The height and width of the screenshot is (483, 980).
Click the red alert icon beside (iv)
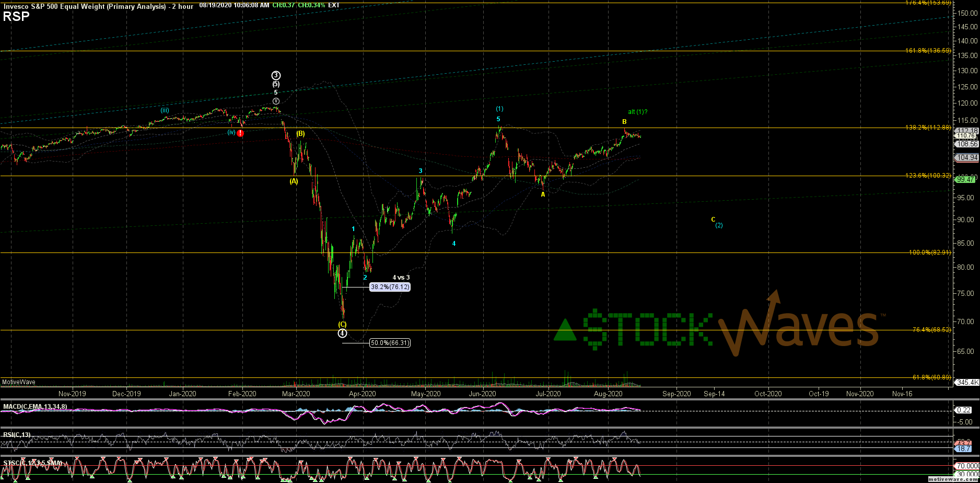[x=240, y=133]
